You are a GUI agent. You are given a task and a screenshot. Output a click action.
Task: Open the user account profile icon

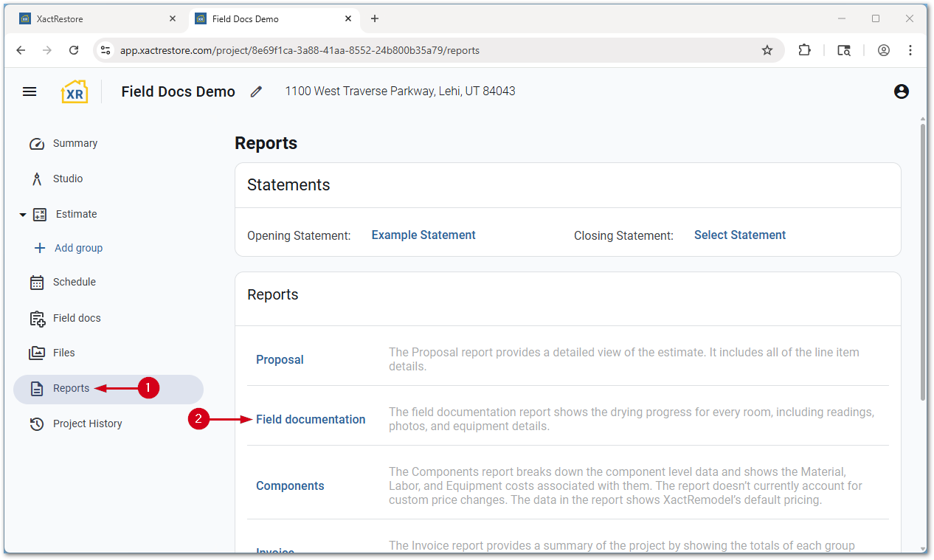click(901, 91)
